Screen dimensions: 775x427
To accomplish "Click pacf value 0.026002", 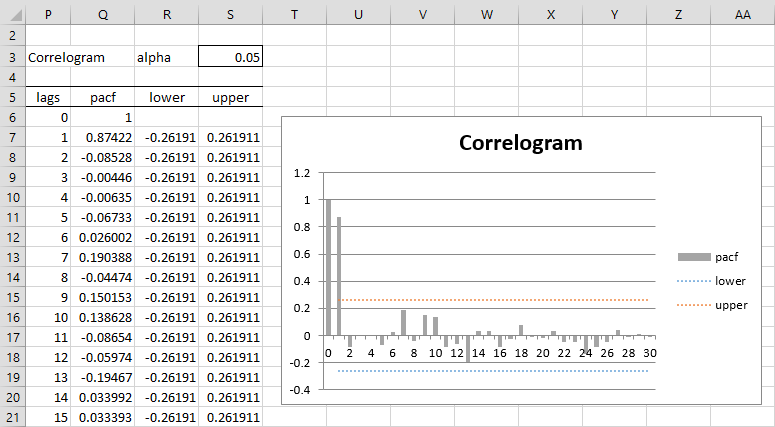I will tap(102, 237).
